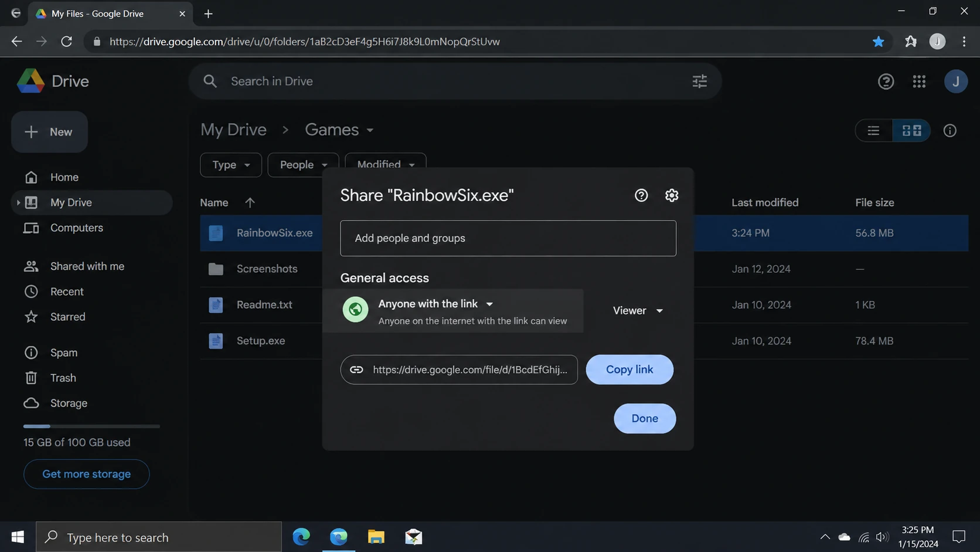Open browser profile icon
980x552 pixels.
pyautogui.click(x=937, y=42)
